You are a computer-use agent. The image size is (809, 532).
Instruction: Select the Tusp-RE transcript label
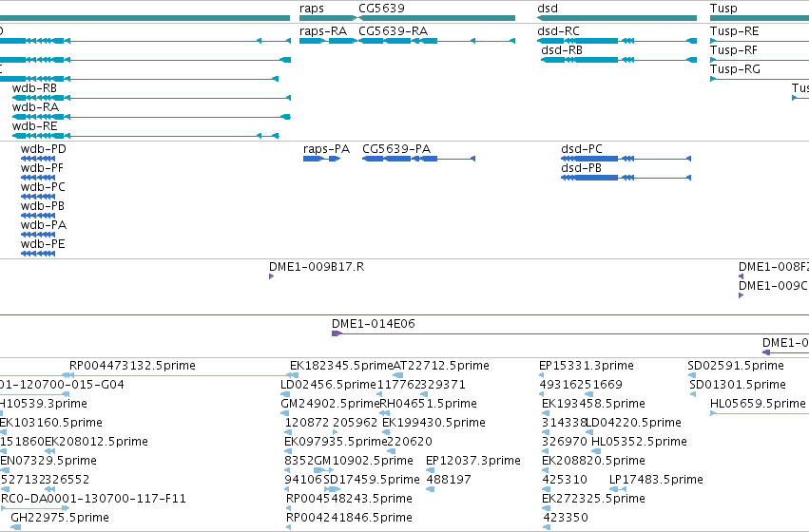(x=734, y=31)
